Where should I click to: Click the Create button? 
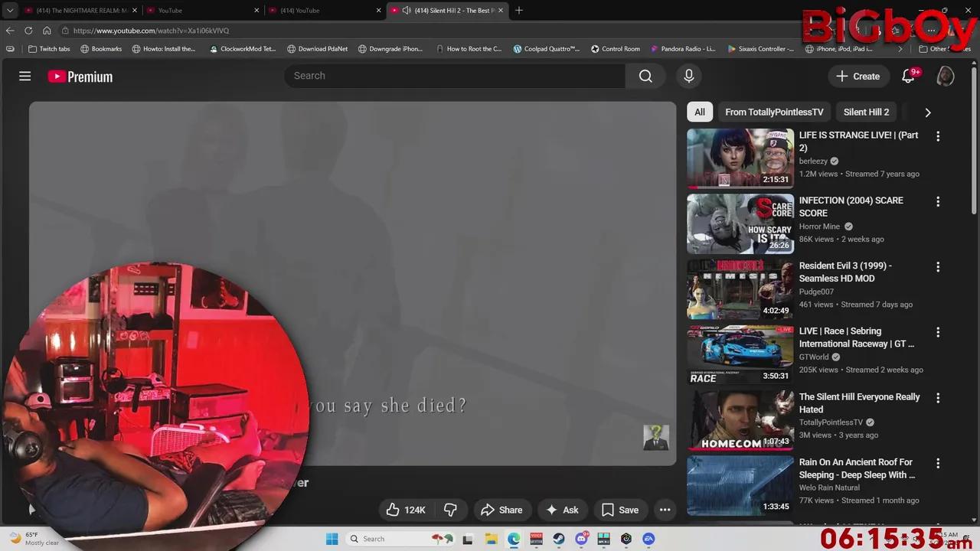pyautogui.click(x=857, y=76)
